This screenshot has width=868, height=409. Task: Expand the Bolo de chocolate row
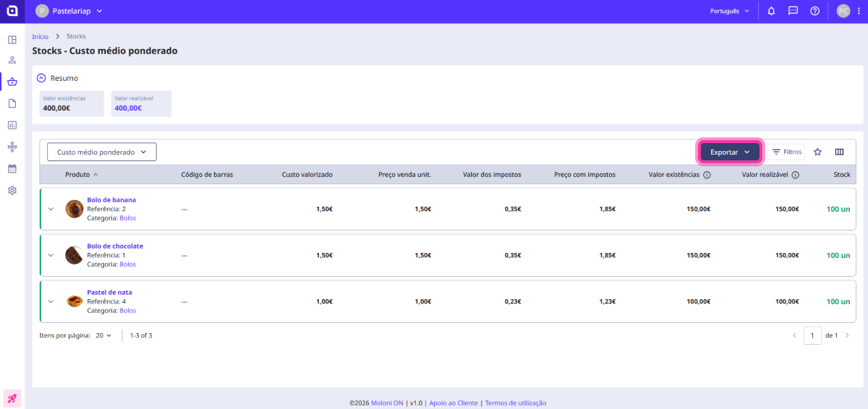tap(51, 255)
